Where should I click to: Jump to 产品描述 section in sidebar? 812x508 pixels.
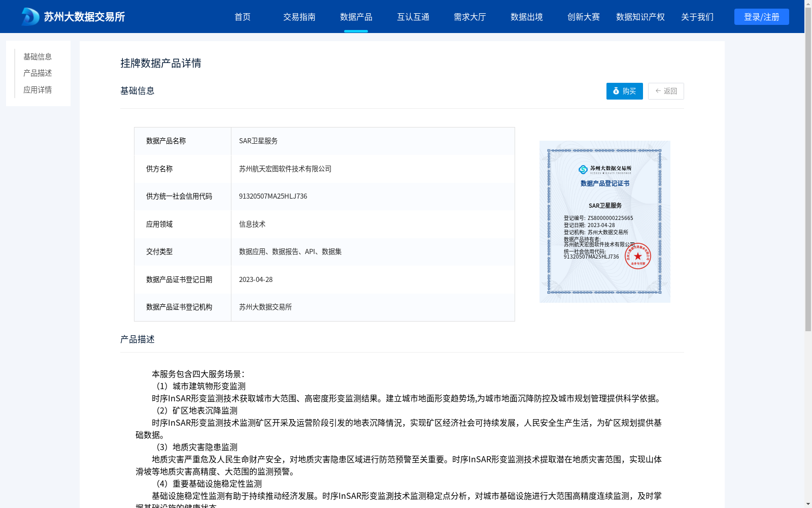tap(38, 73)
